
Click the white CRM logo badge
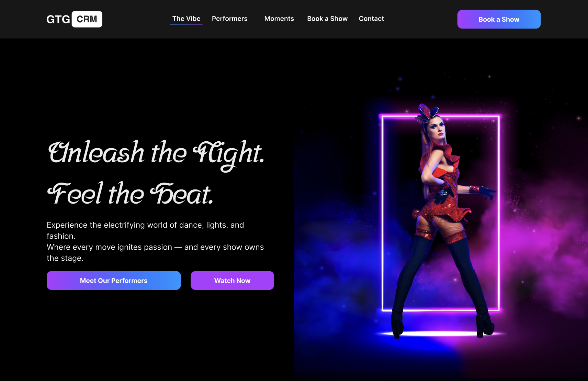click(87, 19)
